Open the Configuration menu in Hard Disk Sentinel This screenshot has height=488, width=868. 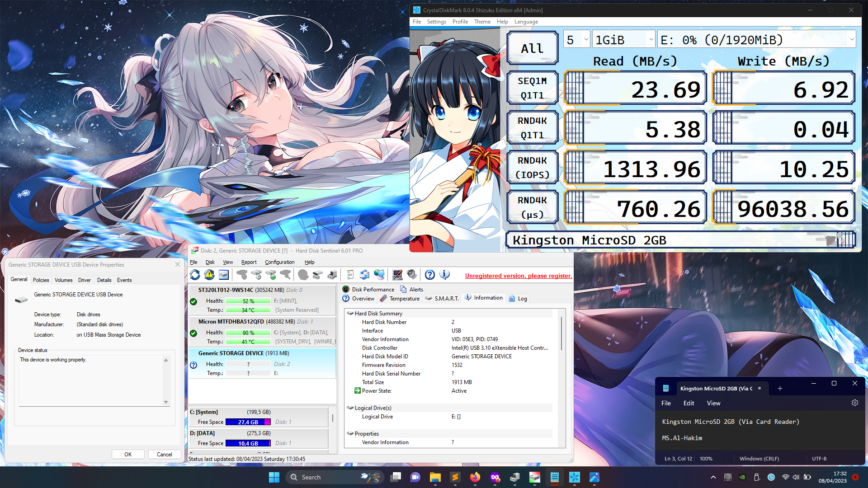279,262
